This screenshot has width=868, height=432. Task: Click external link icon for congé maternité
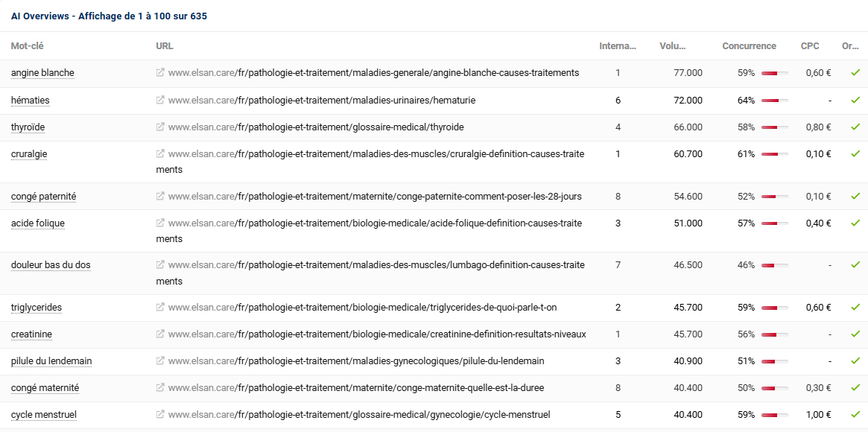coord(160,388)
